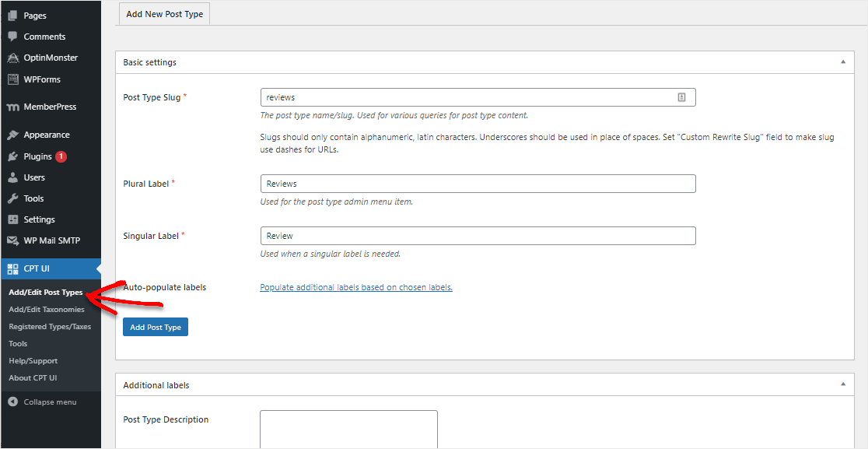868x449 pixels.
Task: Click the Collapse menu label
Action: point(50,402)
